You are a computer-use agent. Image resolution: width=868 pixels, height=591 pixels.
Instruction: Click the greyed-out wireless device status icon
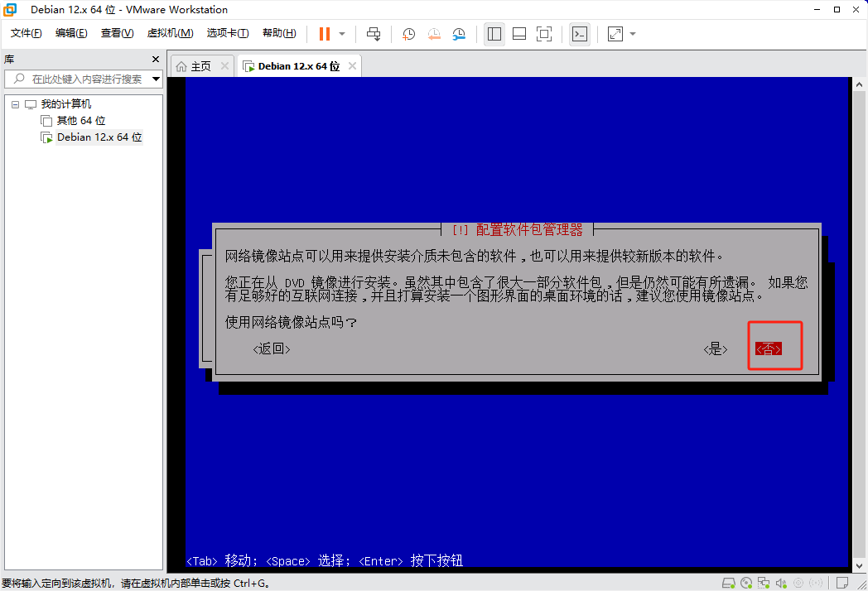[816, 583]
